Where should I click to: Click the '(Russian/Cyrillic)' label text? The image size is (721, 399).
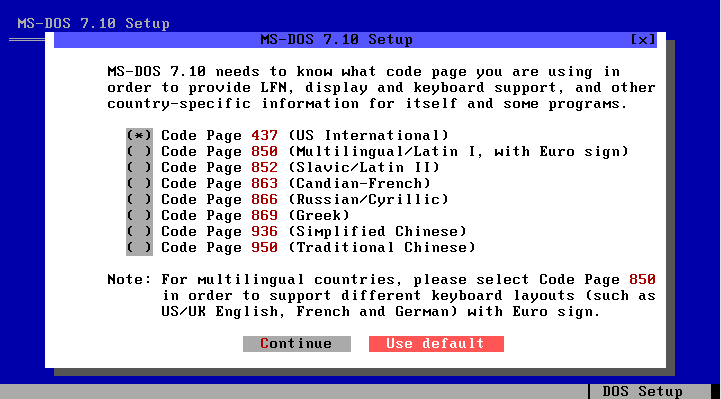pyautogui.click(x=368, y=200)
